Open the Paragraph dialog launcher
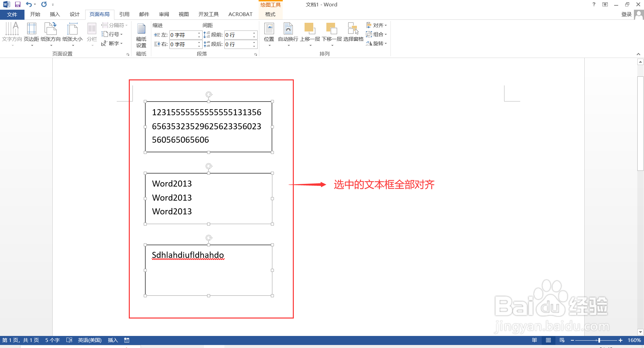The image size is (644, 348). click(256, 54)
